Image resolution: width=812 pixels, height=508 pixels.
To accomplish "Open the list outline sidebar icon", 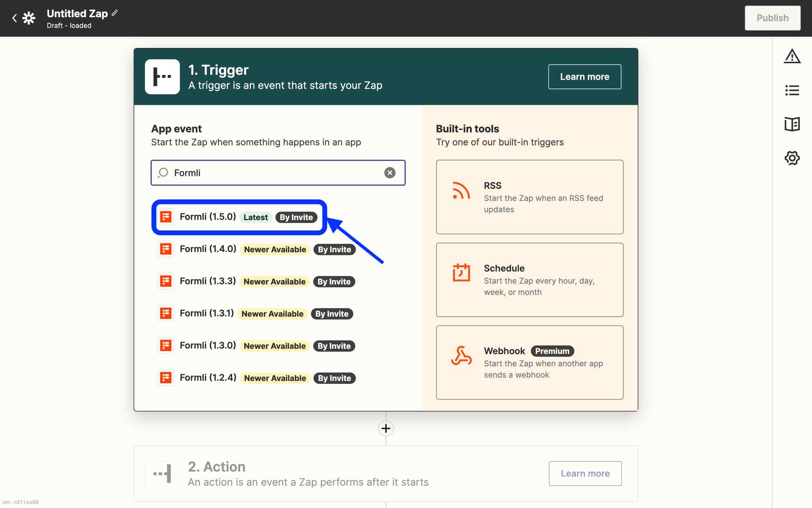I will pyautogui.click(x=792, y=90).
